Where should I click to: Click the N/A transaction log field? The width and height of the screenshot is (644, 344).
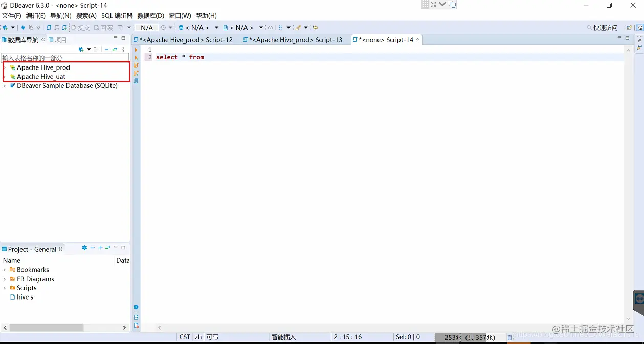(147, 28)
